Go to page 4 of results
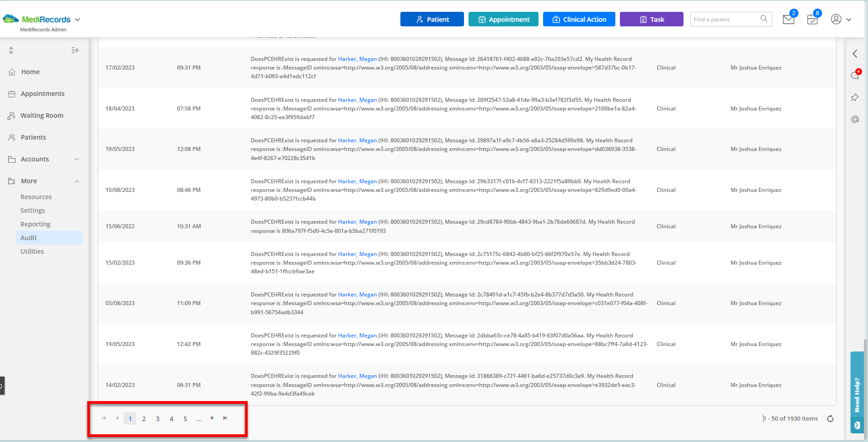Screen dimensions: 868x442 point(171,419)
